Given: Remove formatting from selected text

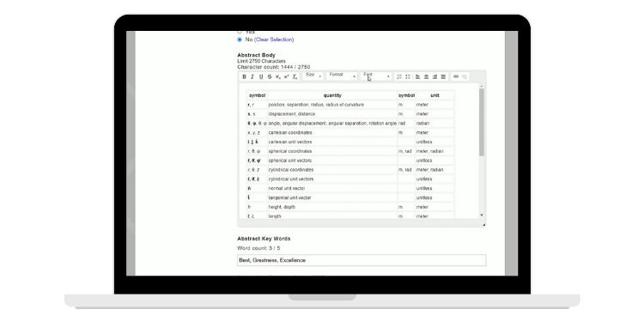Looking at the screenshot, I should [x=295, y=76].
